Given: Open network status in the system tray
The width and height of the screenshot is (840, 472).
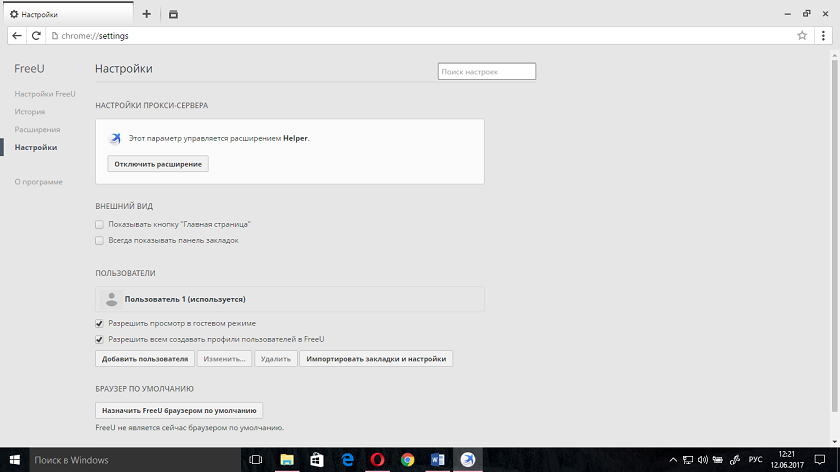Looking at the screenshot, I should pyautogui.click(x=688, y=460).
